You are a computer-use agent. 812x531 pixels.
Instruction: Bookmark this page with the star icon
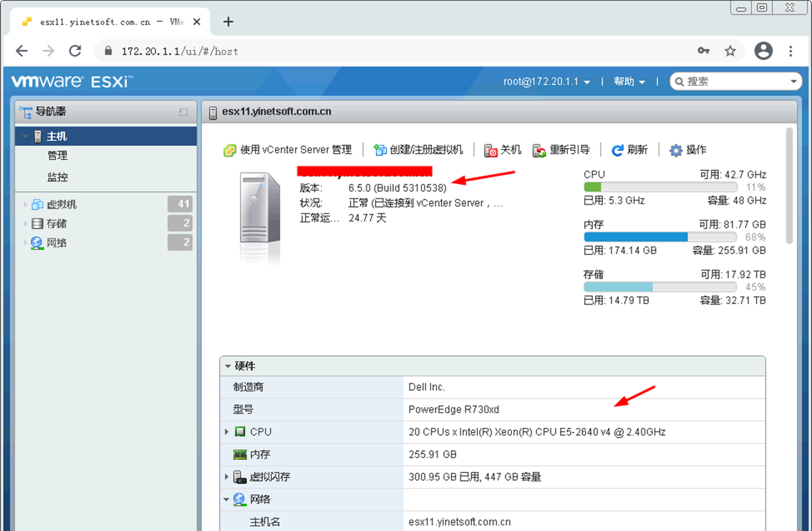(730, 51)
